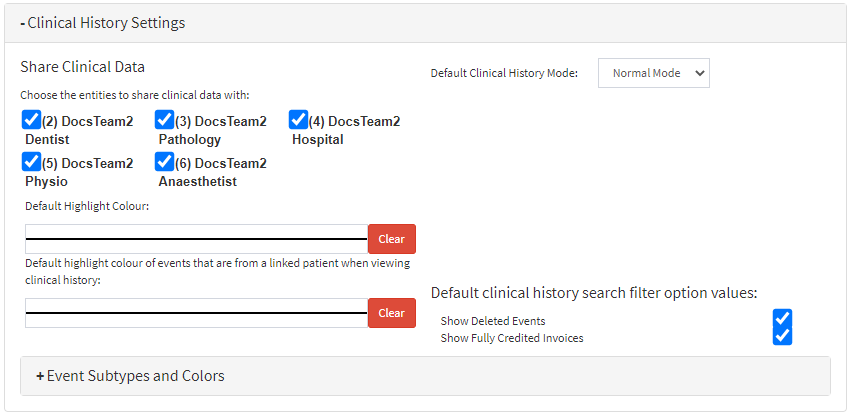Click the Default Clinical History Mode label
Viewport: 852px width, 414px height.
pos(504,73)
